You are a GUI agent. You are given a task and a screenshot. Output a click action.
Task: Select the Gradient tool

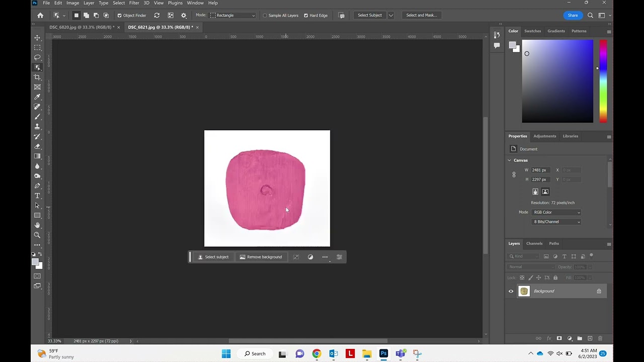pyautogui.click(x=37, y=156)
